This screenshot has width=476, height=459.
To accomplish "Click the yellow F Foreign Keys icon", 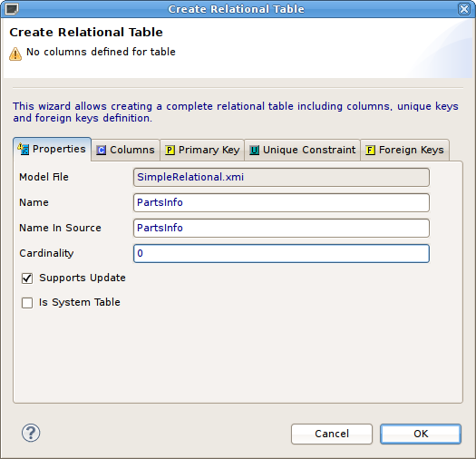I will [370, 150].
